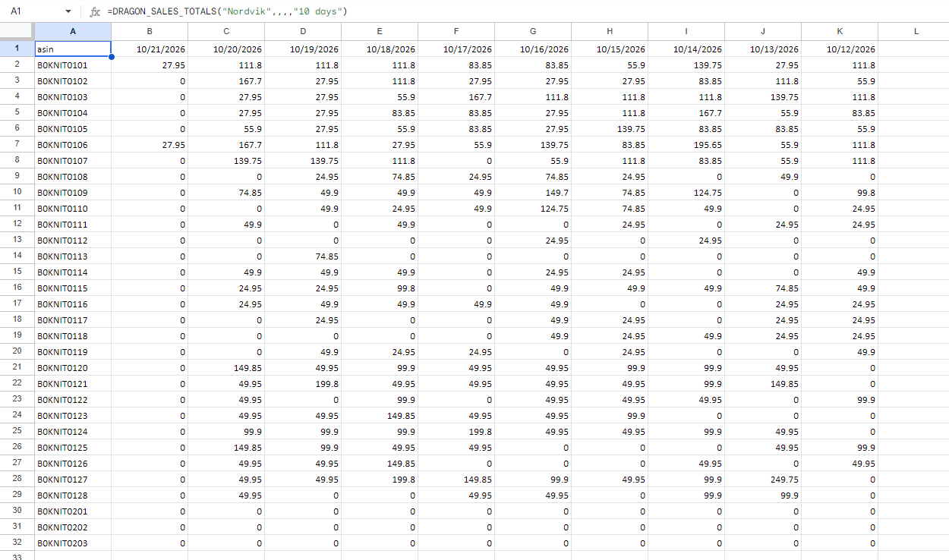Select row 28 header
Screen dimensions: 949x560
click(17, 479)
